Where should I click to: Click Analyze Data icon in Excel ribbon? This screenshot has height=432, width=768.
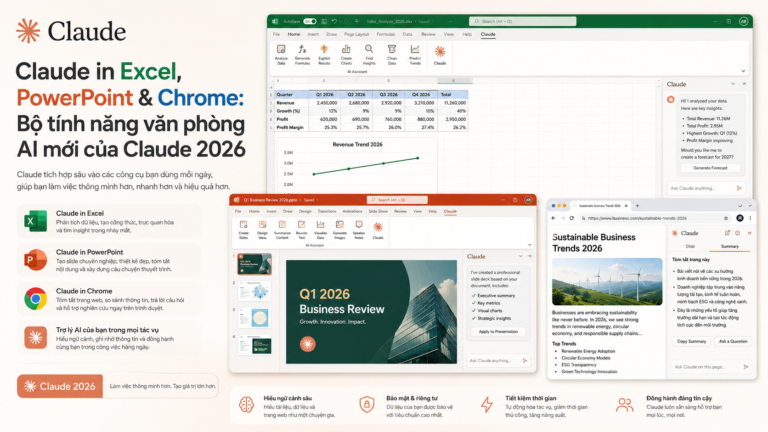[281, 49]
